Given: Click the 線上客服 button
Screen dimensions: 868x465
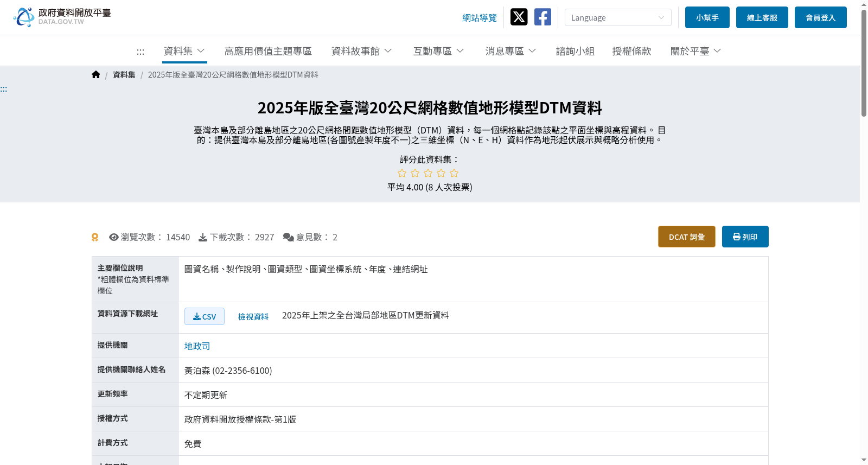Looking at the screenshot, I should click(x=762, y=17).
